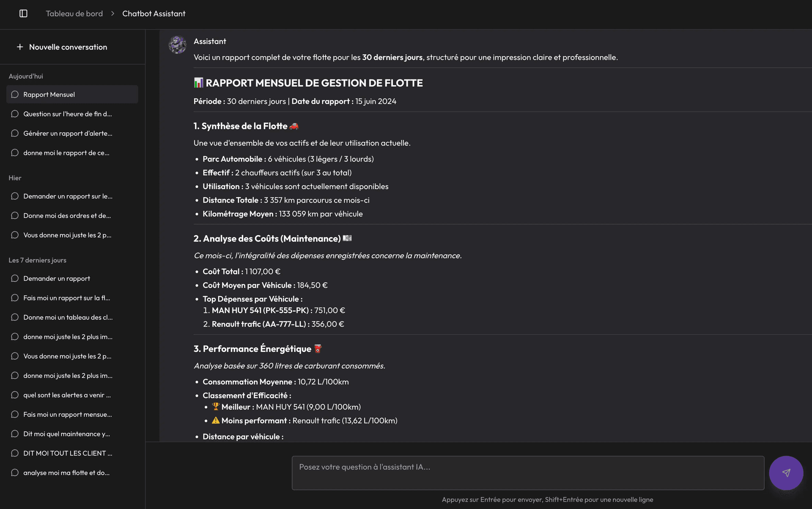Open Dit moi quel maintenance conversation
Viewport: 812px width, 509px height.
click(x=66, y=434)
